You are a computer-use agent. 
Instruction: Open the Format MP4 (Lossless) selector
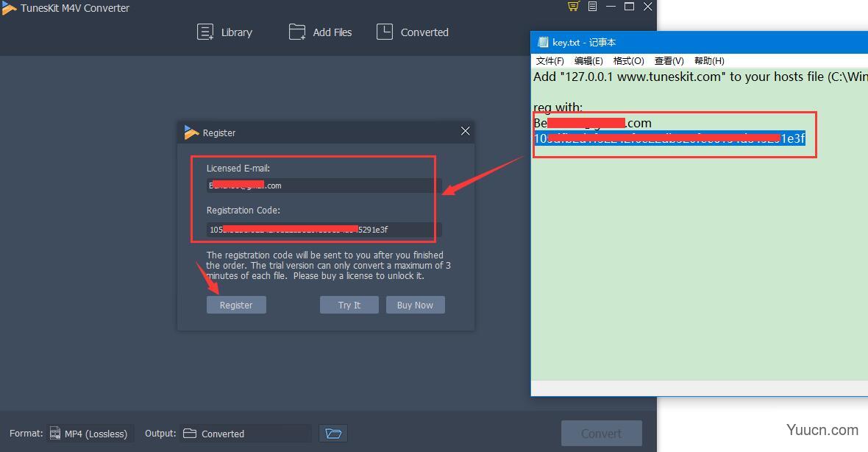pos(88,433)
